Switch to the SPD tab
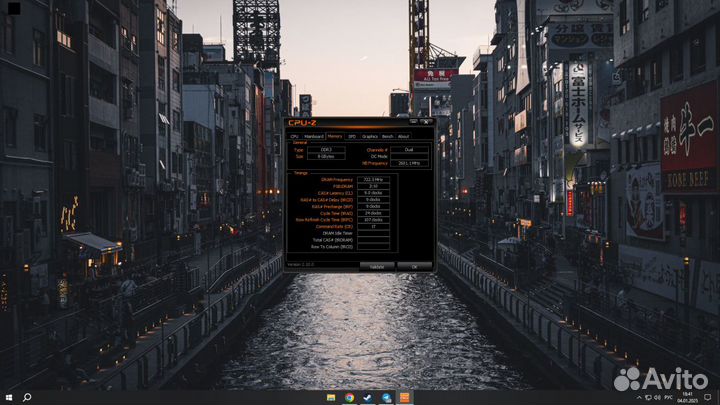Screen dimensions: 720x405 pyautogui.click(x=352, y=136)
